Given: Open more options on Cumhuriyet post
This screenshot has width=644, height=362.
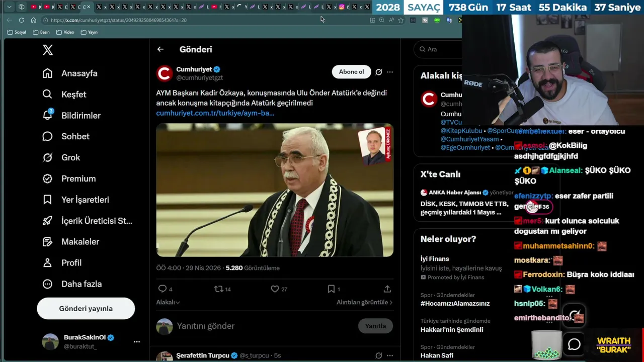Looking at the screenshot, I should tap(390, 72).
